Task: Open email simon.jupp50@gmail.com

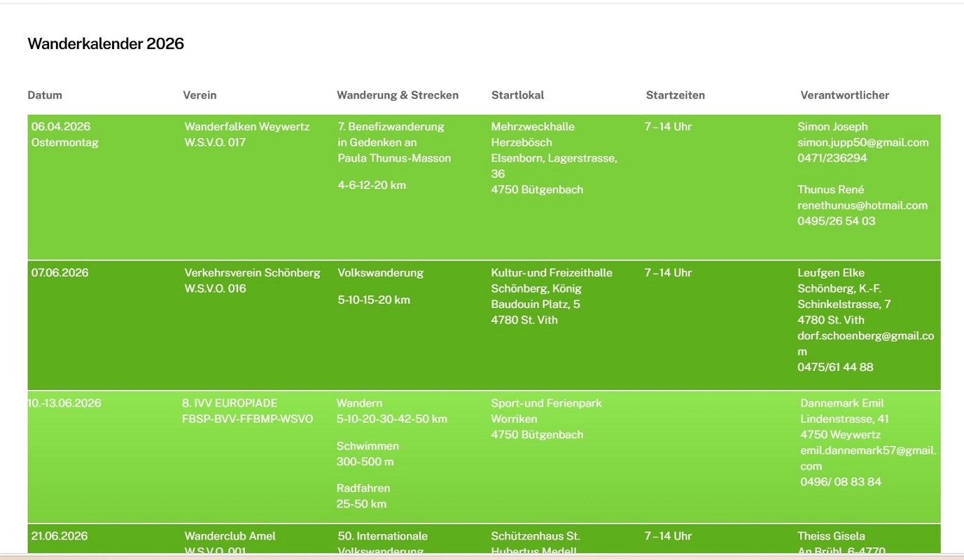Action: point(863,143)
